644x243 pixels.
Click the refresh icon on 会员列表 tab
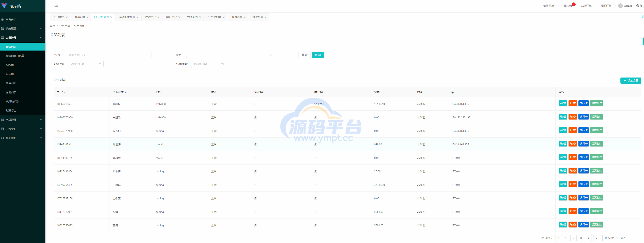coord(95,17)
